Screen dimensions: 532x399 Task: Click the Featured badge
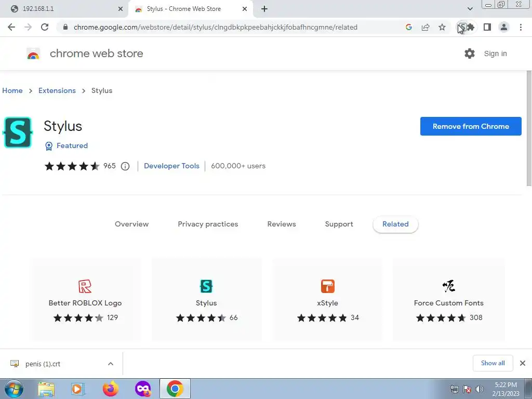[x=66, y=145]
